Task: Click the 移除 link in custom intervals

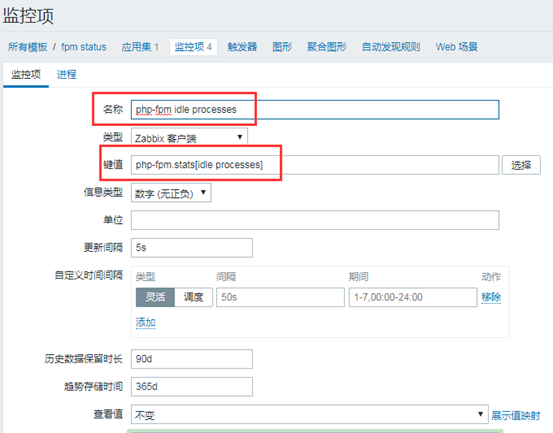Action: tap(491, 297)
